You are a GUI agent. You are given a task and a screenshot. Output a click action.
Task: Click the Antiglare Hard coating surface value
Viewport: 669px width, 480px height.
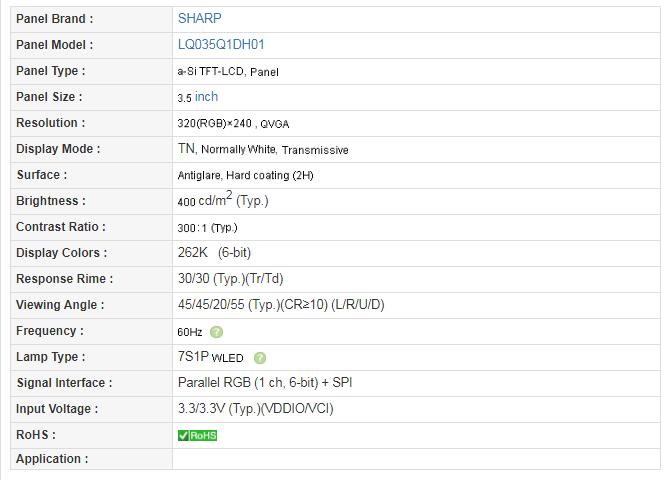245,175
